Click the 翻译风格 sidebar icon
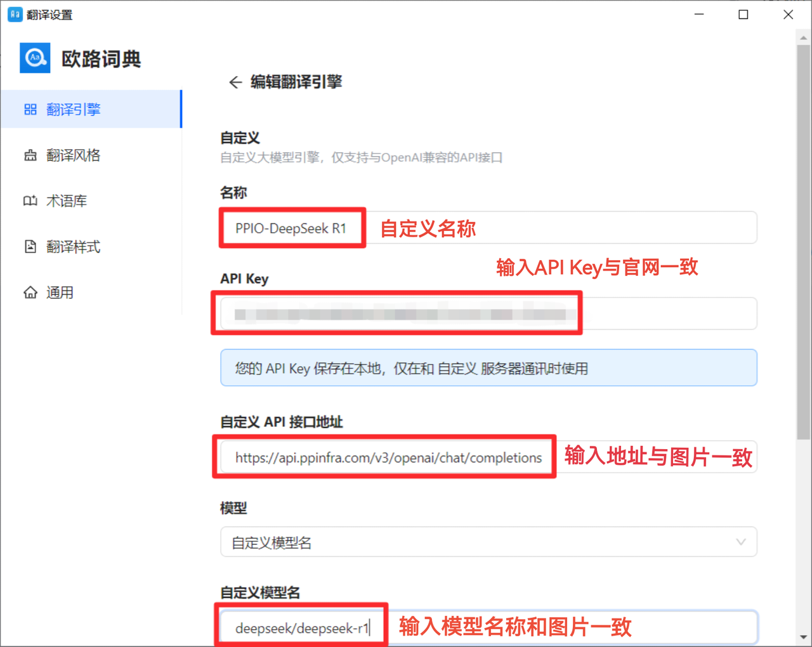The width and height of the screenshot is (812, 647). tap(30, 155)
